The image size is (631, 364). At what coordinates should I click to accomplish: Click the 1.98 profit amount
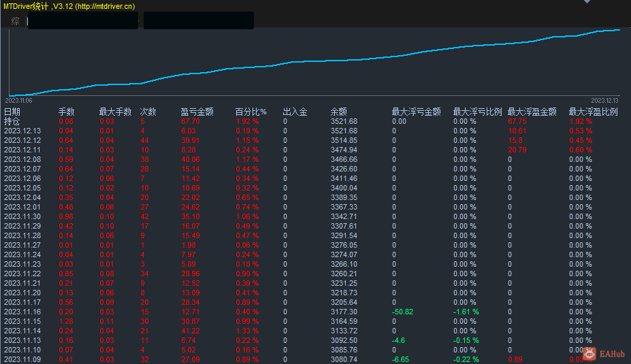(189, 245)
